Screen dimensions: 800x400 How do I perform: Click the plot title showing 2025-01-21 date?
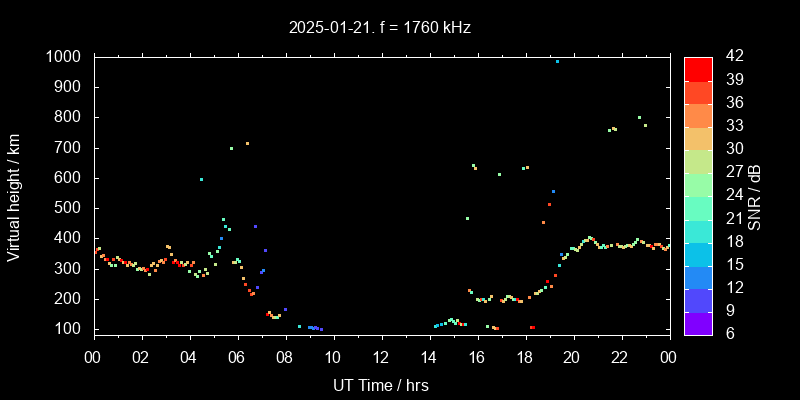click(378, 28)
